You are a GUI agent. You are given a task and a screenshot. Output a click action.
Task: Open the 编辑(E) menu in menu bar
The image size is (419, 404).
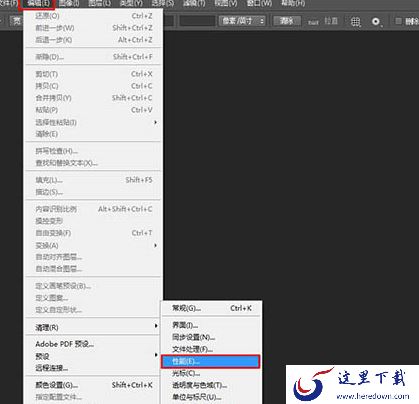[38, 4]
